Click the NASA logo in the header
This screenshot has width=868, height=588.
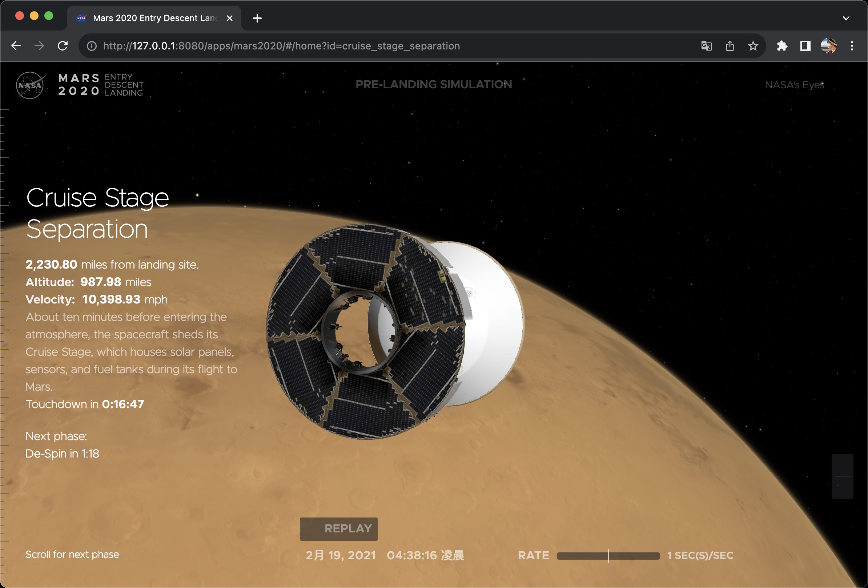click(x=30, y=85)
